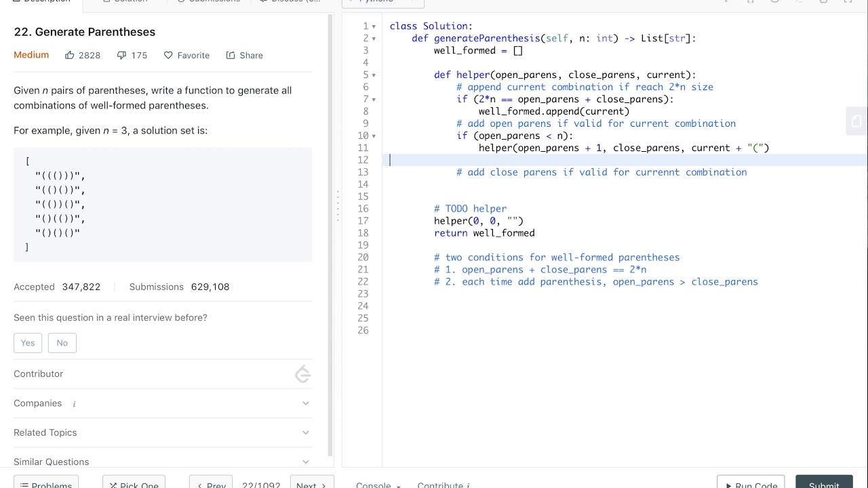The height and width of the screenshot is (488, 868).
Task: Expand the Related Topics section
Action: pyautogui.click(x=306, y=432)
